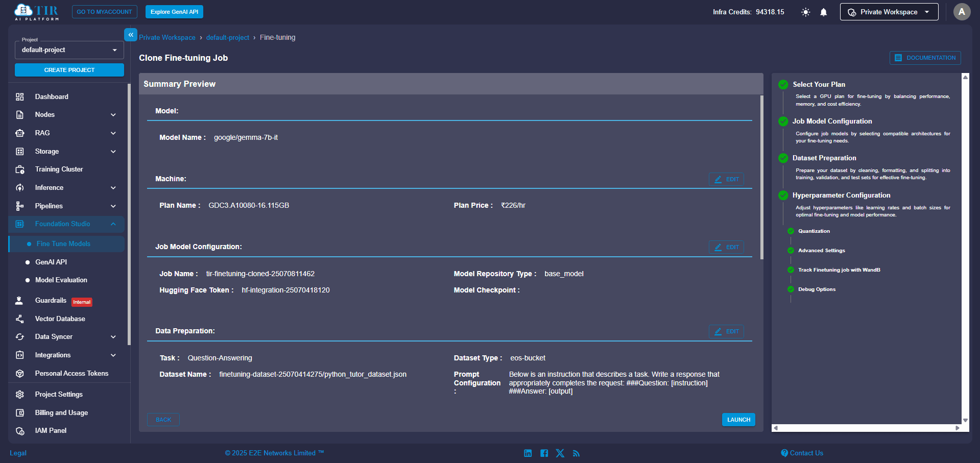Click the Integrations sidebar icon

(20, 355)
